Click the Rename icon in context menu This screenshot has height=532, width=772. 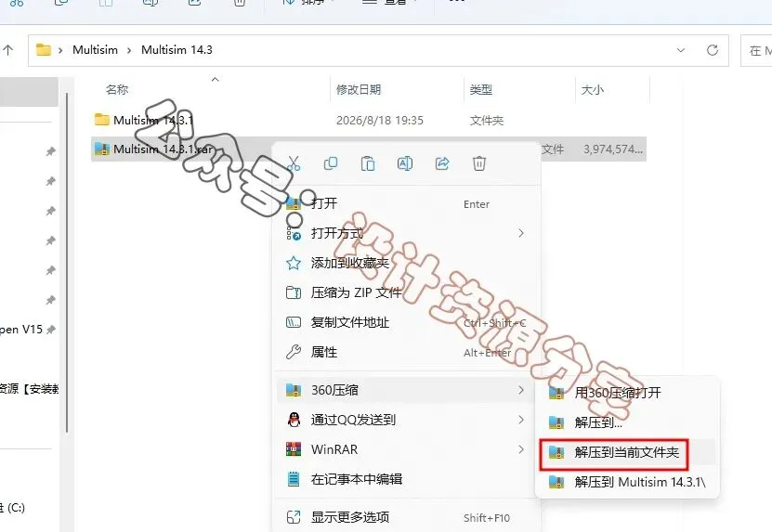(405, 163)
